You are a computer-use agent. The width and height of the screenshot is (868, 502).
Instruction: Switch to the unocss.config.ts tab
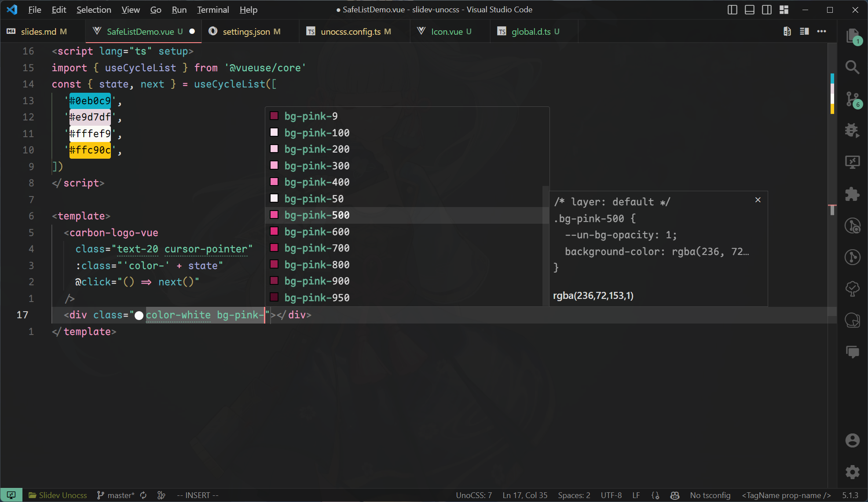click(354, 31)
